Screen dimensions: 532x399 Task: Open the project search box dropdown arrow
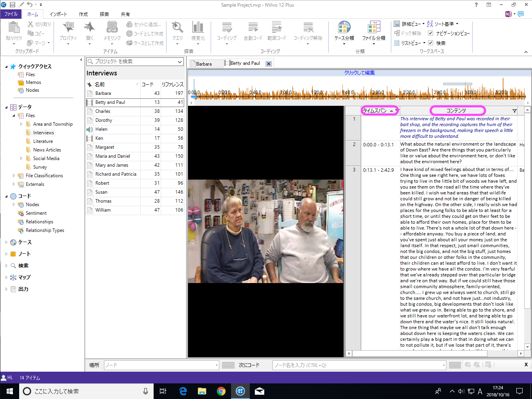180,62
